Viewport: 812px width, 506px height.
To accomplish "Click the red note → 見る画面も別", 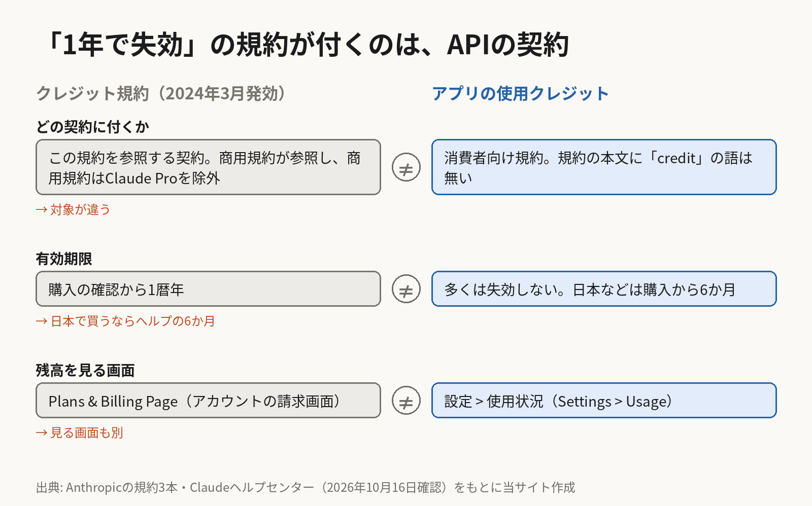I will click(x=80, y=432).
